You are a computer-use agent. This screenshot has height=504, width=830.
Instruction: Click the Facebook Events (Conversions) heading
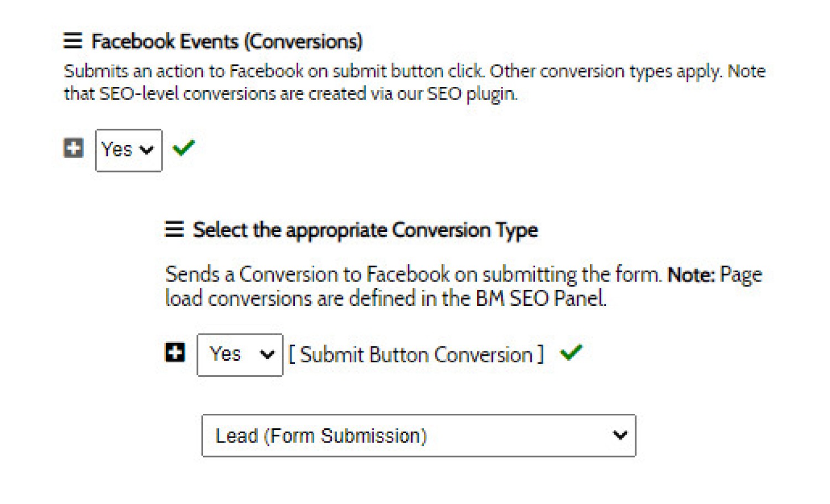point(227,41)
